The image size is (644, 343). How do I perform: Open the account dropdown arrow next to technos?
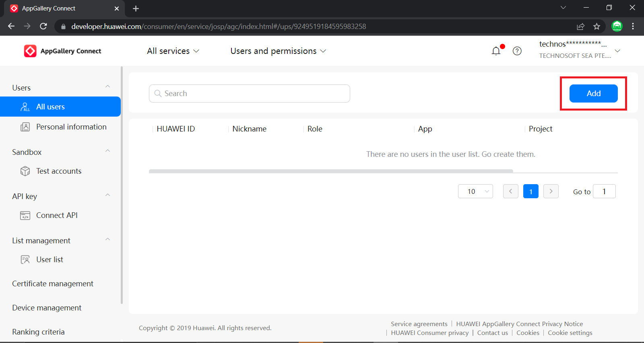point(617,51)
